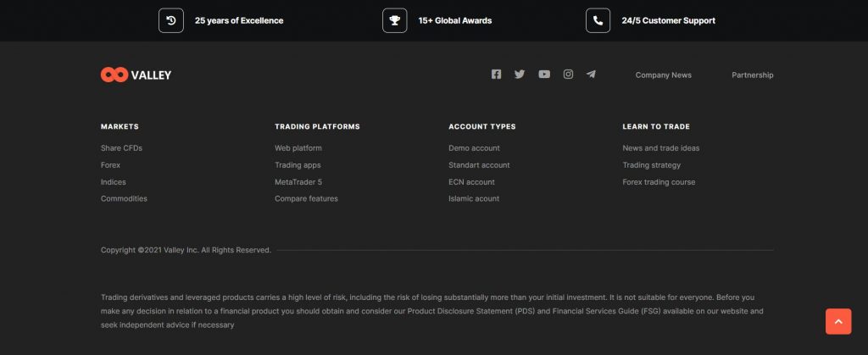Open the Company News link

(x=663, y=75)
